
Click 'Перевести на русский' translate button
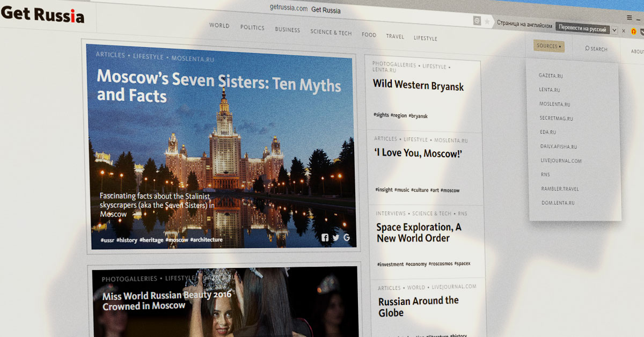point(583,28)
